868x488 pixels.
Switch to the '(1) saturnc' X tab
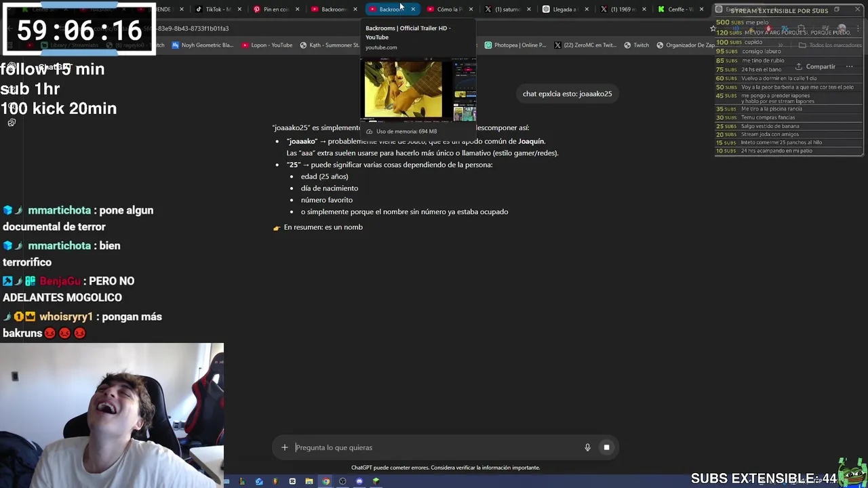coord(507,9)
